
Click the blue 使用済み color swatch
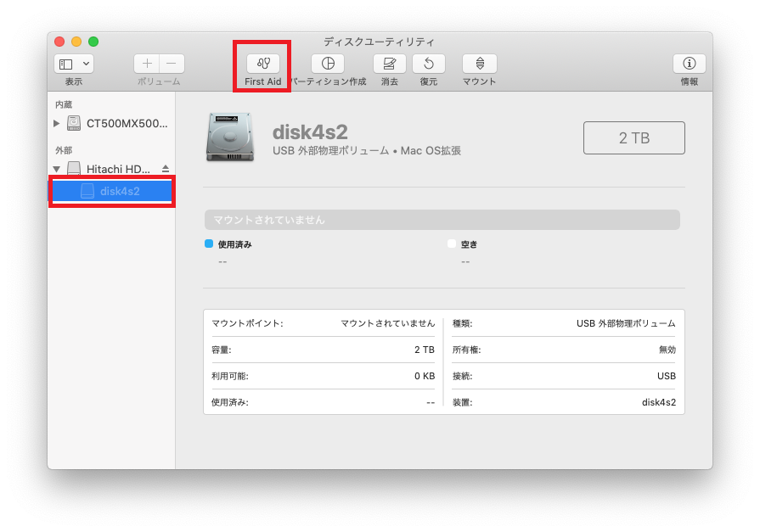pos(209,244)
